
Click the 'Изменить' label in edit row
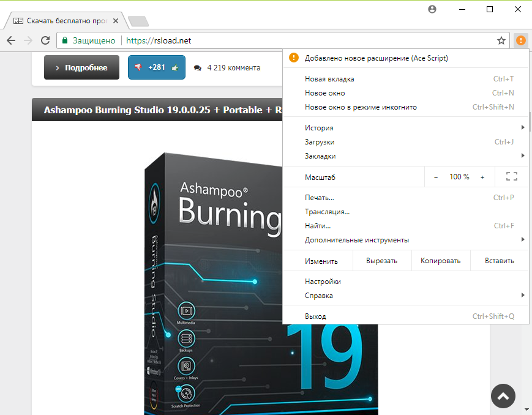coord(321,261)
